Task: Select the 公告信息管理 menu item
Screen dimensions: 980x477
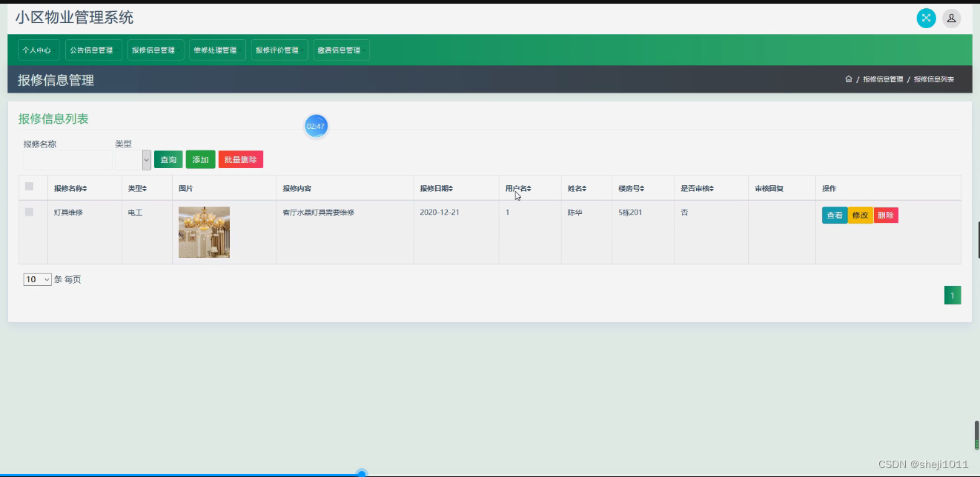Action: (x=92, y=50)
